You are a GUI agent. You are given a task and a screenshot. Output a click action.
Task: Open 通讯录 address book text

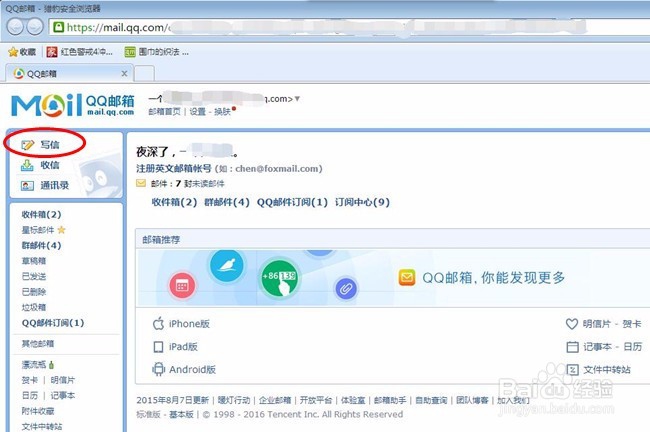coord(55,185)
